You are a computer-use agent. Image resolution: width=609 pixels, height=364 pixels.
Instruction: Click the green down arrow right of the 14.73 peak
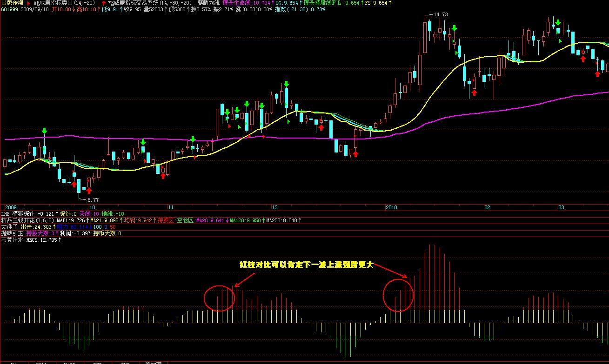coord(454,28)
